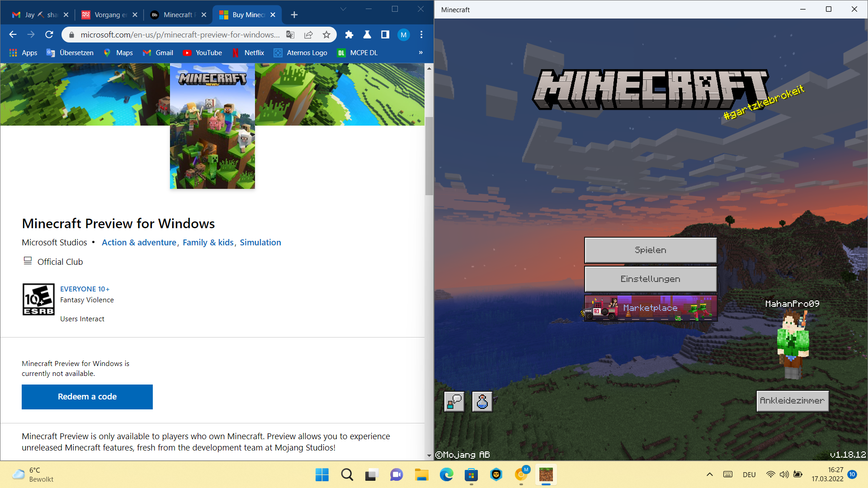The width and height of the screenshot is (868, 488).
Task: Show hidden system tray icons chevron
Action: [709, 474]
